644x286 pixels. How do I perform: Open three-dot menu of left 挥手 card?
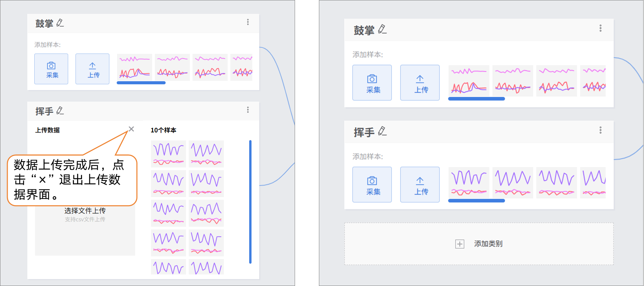point(248,110)
